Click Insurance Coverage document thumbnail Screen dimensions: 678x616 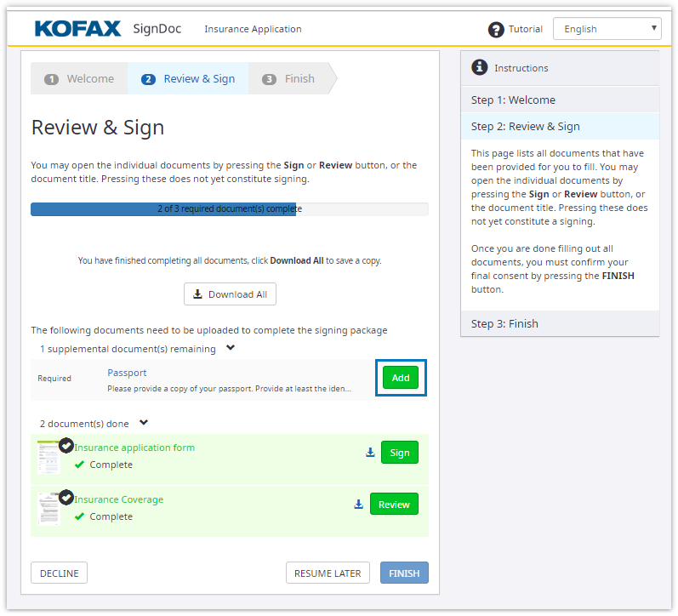[x=48, y=509]
